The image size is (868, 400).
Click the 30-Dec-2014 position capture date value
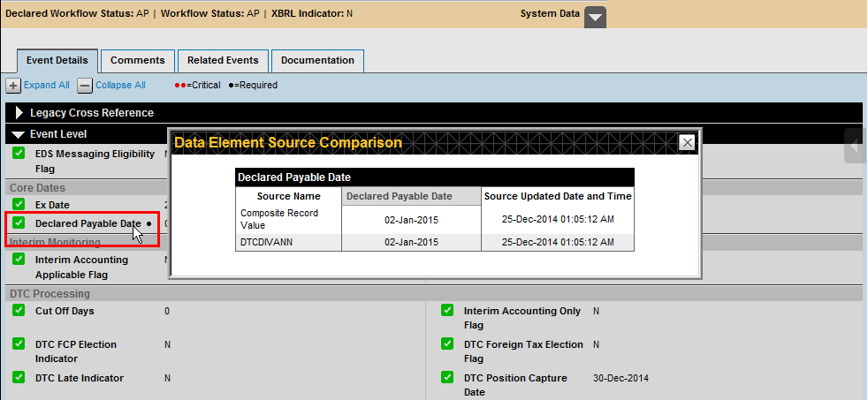621,379
